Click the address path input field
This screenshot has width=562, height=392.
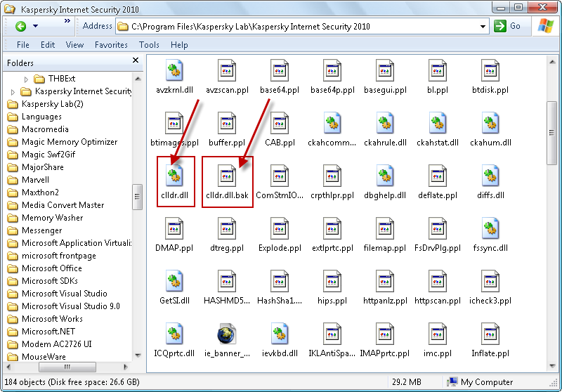click(302, 27)
